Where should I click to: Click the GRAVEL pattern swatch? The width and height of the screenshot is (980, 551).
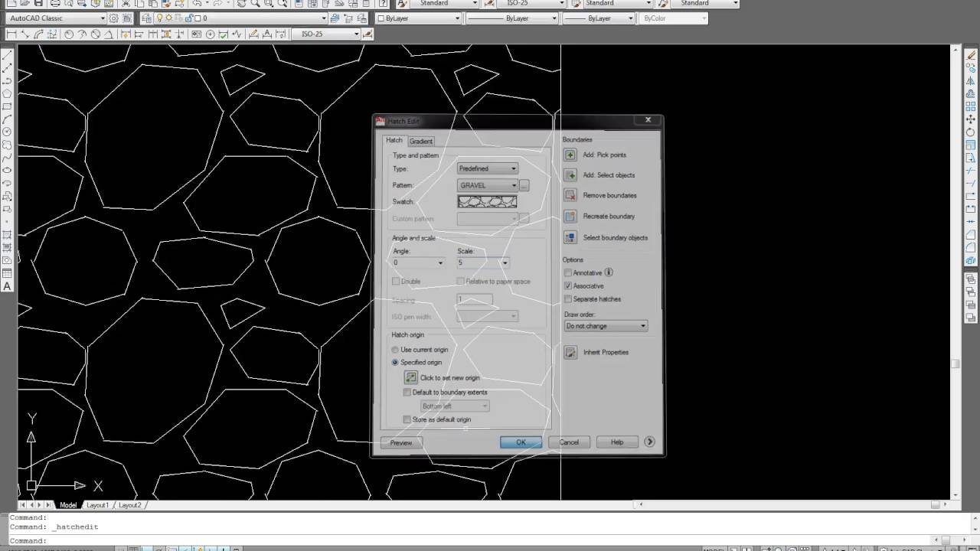pos(487,201)
